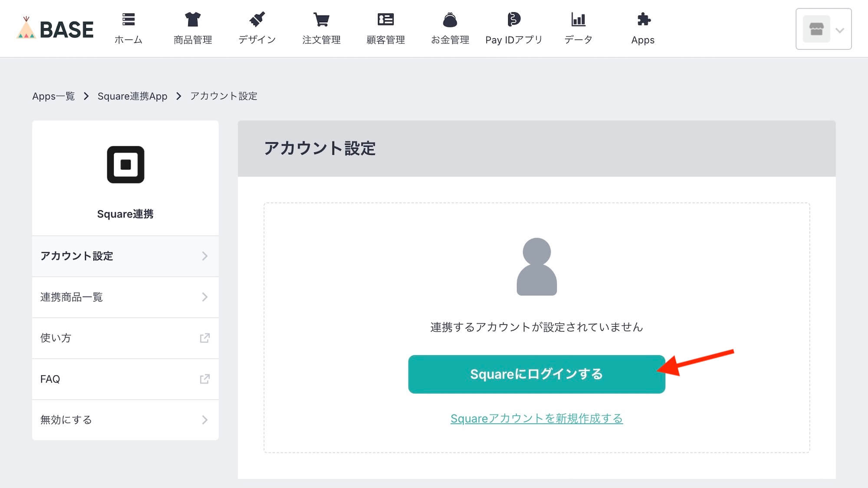Click chevron beside アカウント設定 sidebar item
Image resolution: width=868 pixels, height=488 pixels.
pos(205,256)
